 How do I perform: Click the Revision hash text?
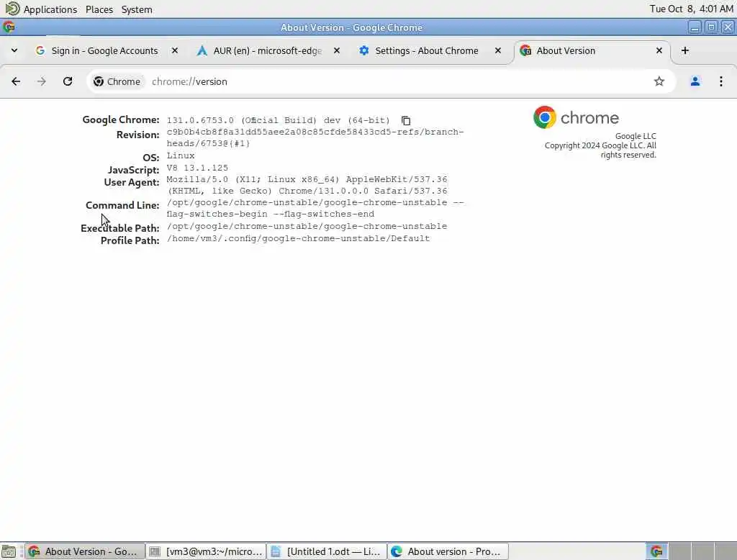coord(315,137)
